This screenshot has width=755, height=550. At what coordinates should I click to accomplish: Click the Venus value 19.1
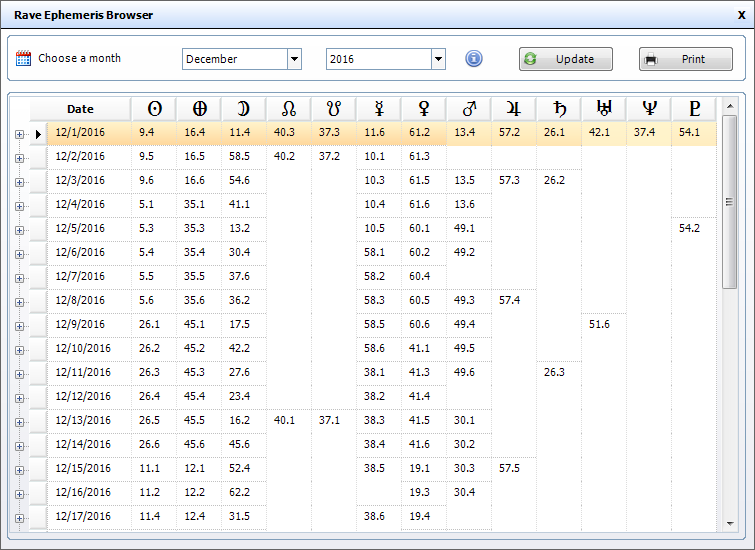(419, 468)
